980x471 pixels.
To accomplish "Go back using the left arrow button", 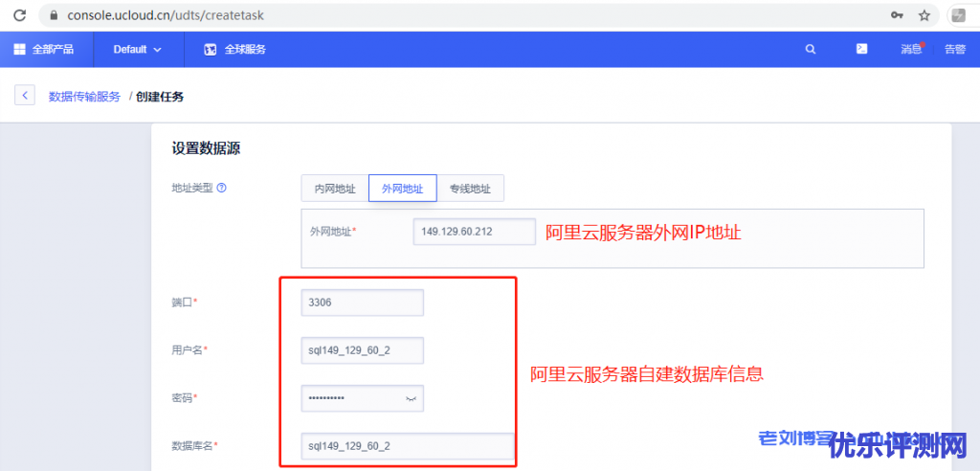I will pyautogui.click(x=25, y=96).
